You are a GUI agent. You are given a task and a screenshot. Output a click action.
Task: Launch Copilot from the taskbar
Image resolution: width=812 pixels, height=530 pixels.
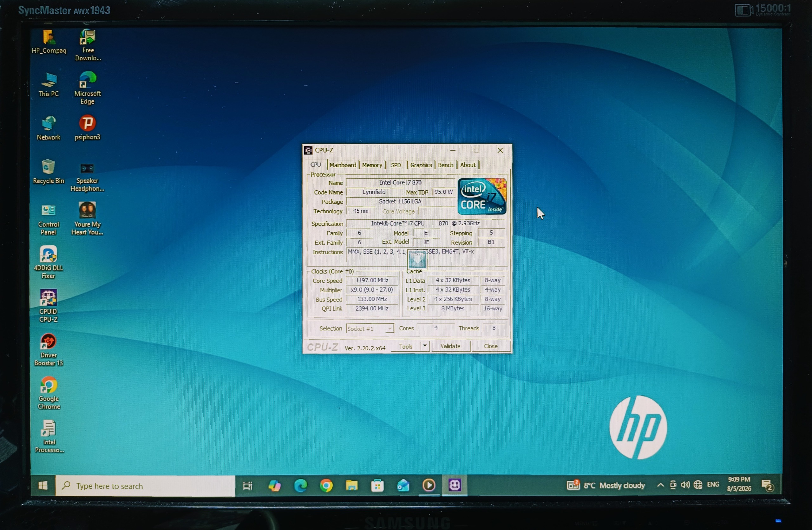[275, 485]
